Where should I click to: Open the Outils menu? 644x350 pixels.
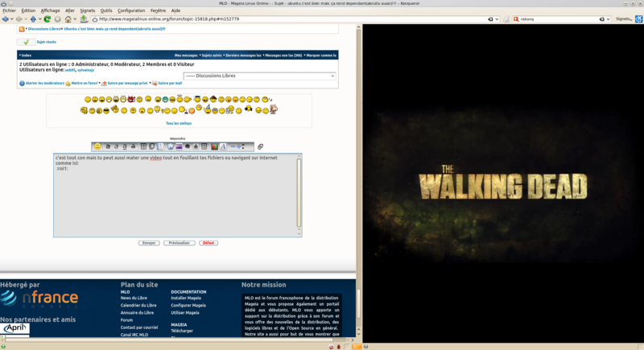(x=106, y=10)
